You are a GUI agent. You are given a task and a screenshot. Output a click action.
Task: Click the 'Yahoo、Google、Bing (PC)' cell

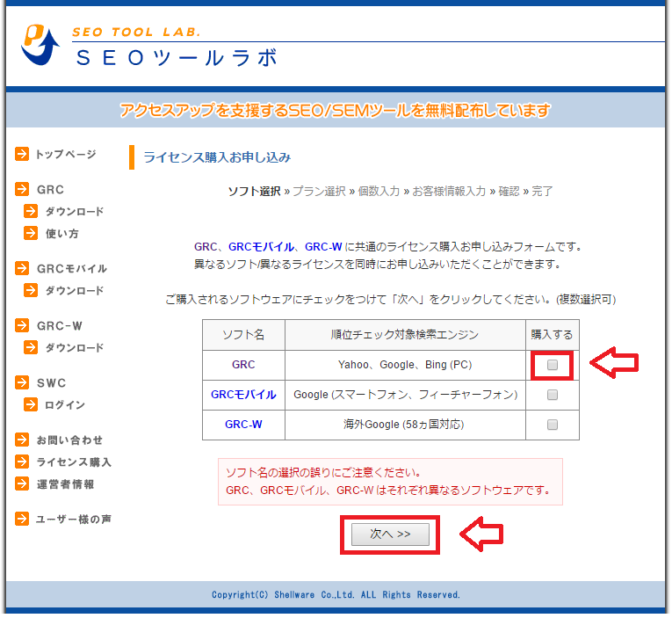[405, 365]
